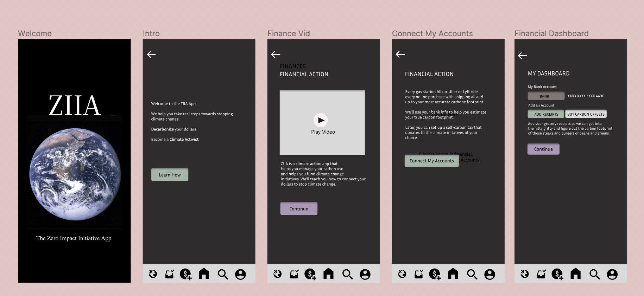Click the globe travel icon in Intro frame

point(153,274)
